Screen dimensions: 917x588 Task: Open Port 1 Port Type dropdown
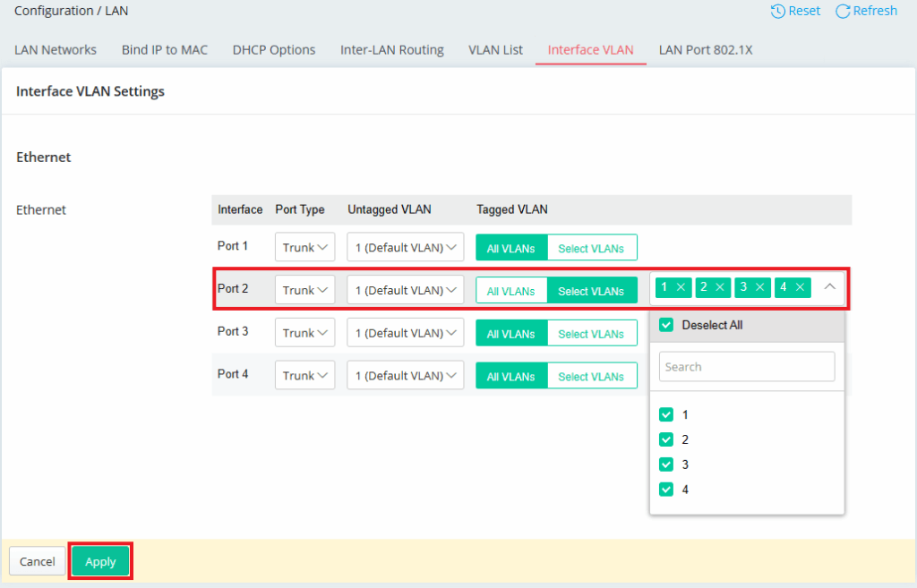pyautogui.click(x=304, y=247)
